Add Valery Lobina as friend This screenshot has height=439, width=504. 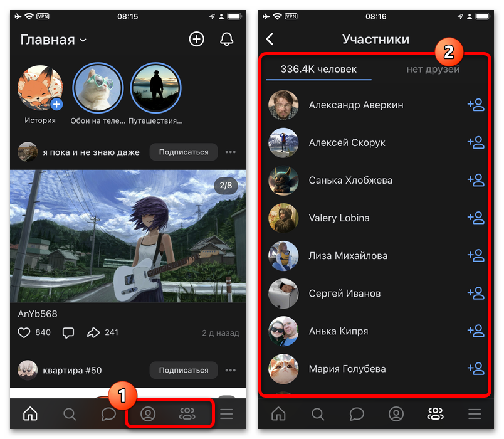(476, 218)
